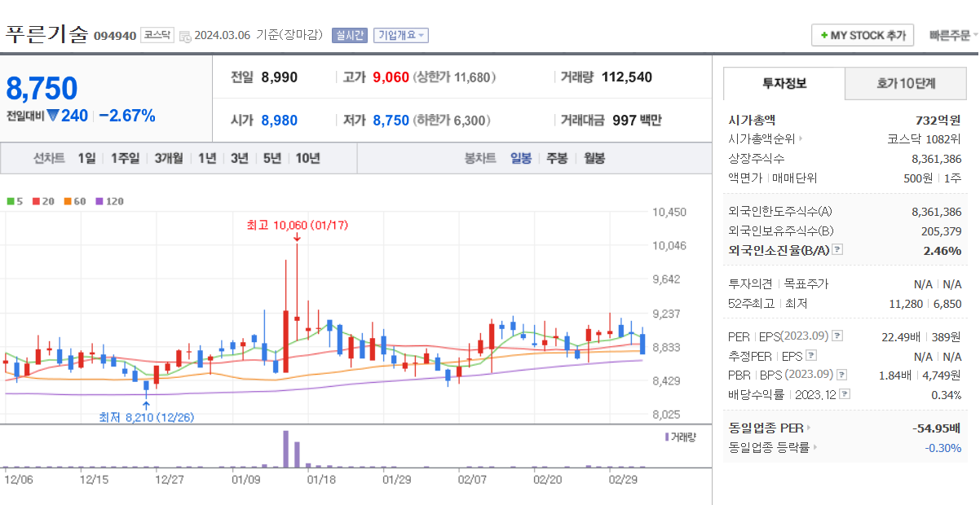
Task: Click the stock code 094940
Action: click(x=115, y=36)
